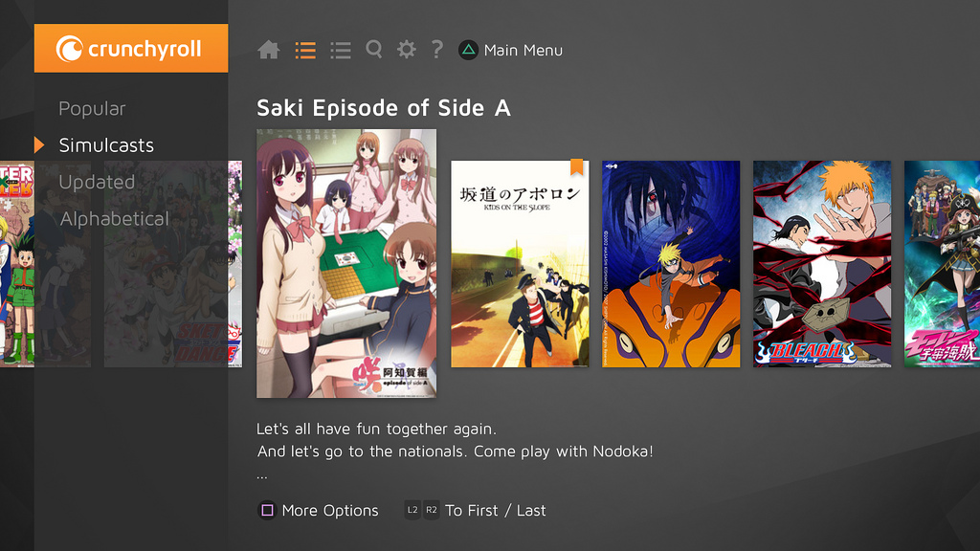
Task: Open the search magnifier icon
Action: [374, 50]
